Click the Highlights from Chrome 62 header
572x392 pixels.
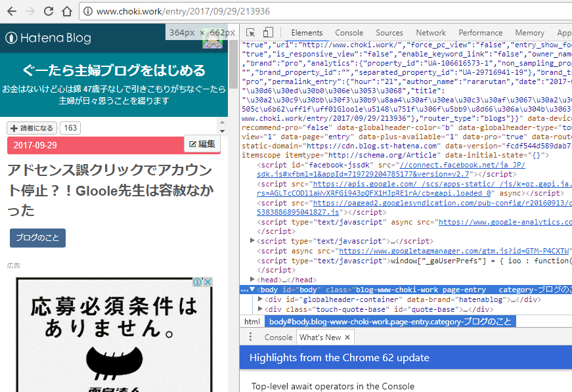click(x=340, y=358)
